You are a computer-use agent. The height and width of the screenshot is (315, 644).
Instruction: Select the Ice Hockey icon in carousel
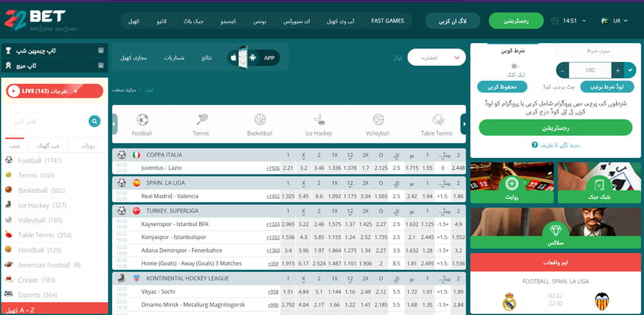pyautogui.click(x=319, y=120)
